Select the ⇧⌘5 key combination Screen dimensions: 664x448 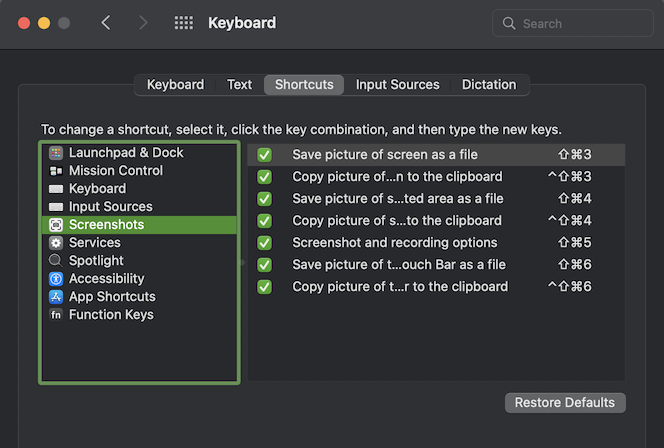(x=574, y=243)
